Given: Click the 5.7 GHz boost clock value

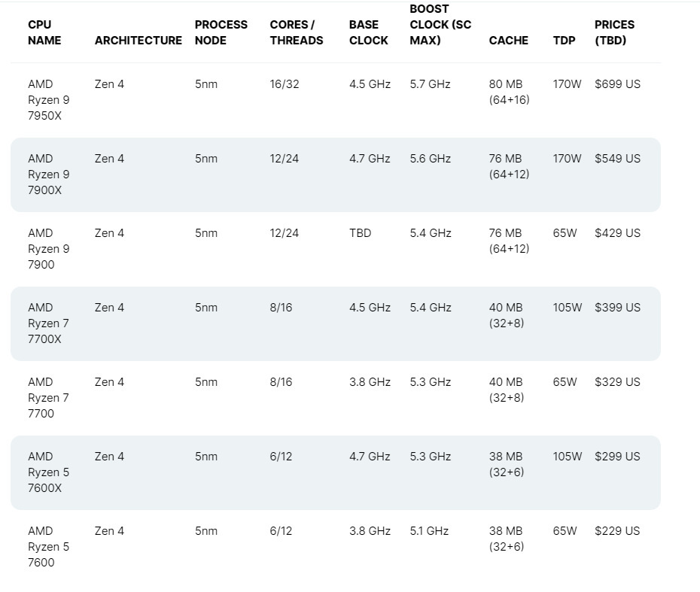Looking at the screenshot, I should [x=430, y=84].
